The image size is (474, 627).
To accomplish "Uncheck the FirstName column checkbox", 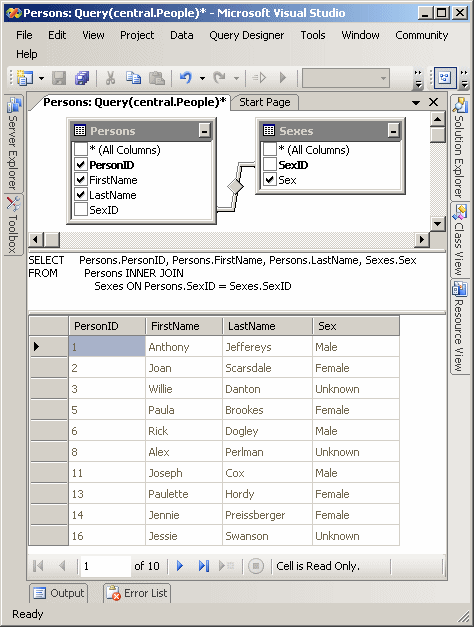I will pos(81,180).
